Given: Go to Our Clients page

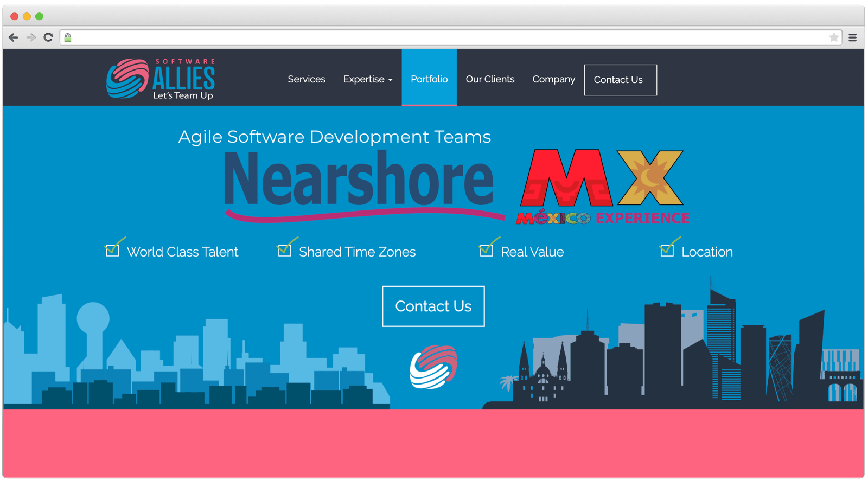Looking at the screenshot, I should 490,79.
